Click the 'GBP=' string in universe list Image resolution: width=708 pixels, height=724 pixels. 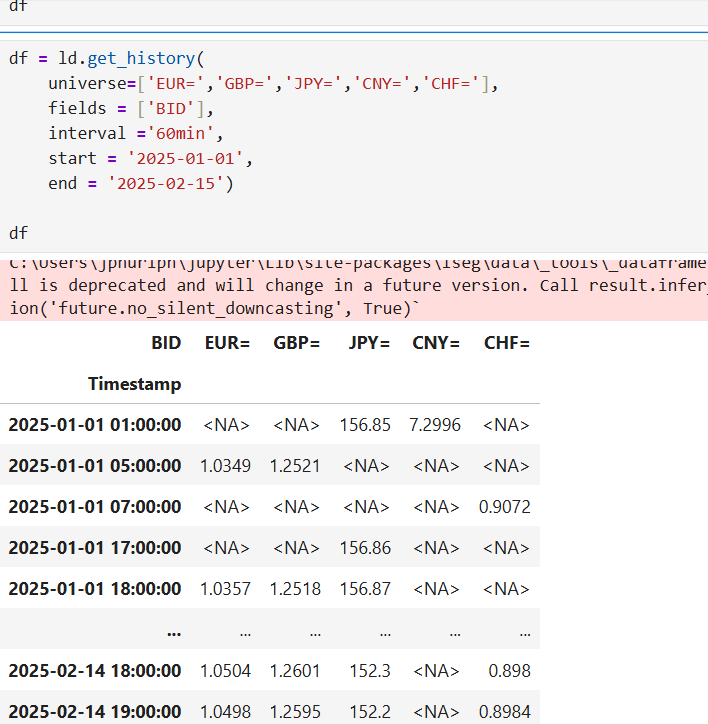(245, 84)
